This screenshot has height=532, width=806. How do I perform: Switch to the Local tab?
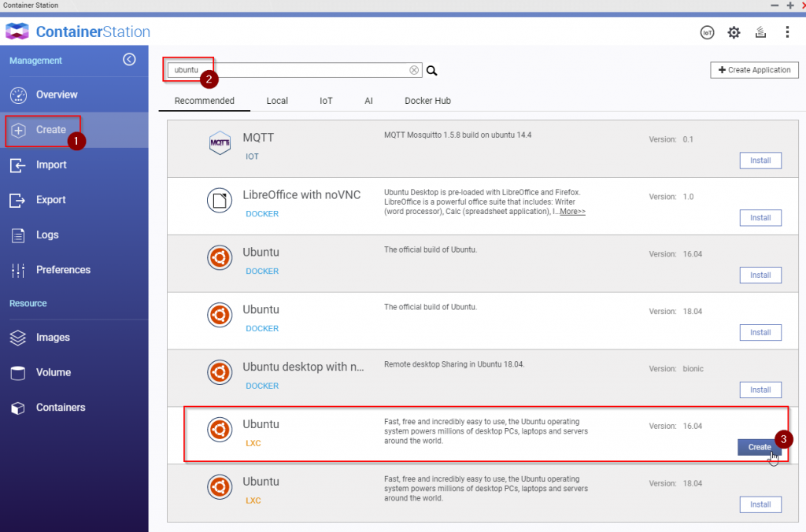click(277, 101)
